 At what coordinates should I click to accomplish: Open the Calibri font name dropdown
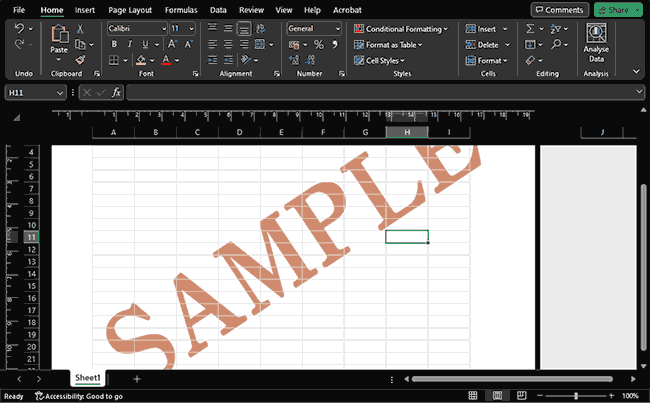164,29
